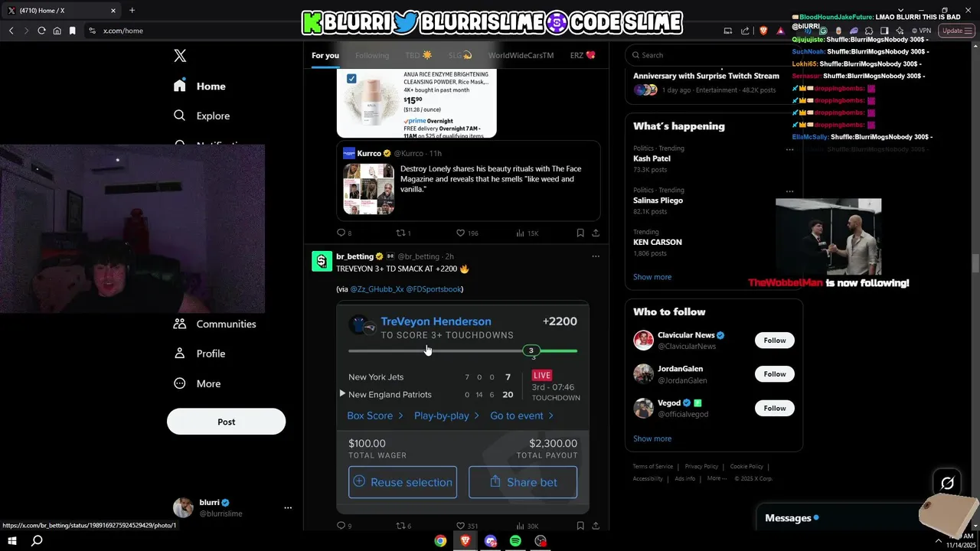Viewport: 980px width, 551px height.
Task: Open the more options on br_betting post
Action: click(596, 256)
